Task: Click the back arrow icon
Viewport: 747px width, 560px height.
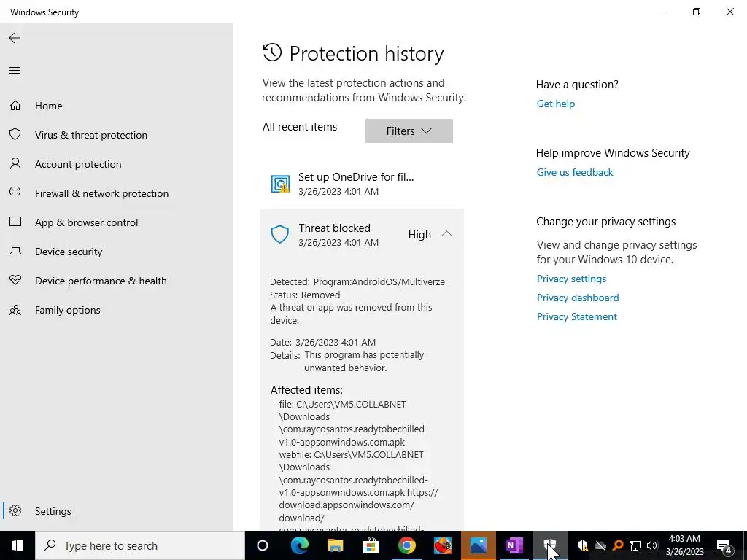Action: [x=15, y=38]
